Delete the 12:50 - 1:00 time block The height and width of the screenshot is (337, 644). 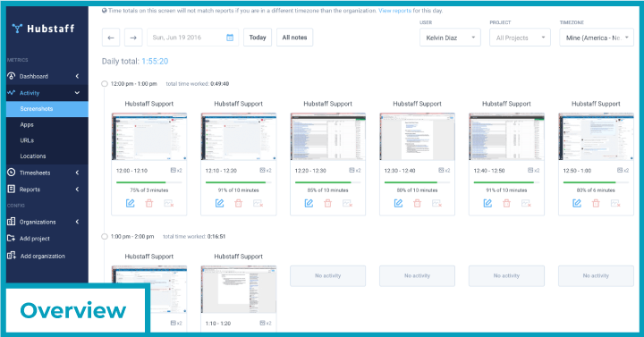pos(596,203)
